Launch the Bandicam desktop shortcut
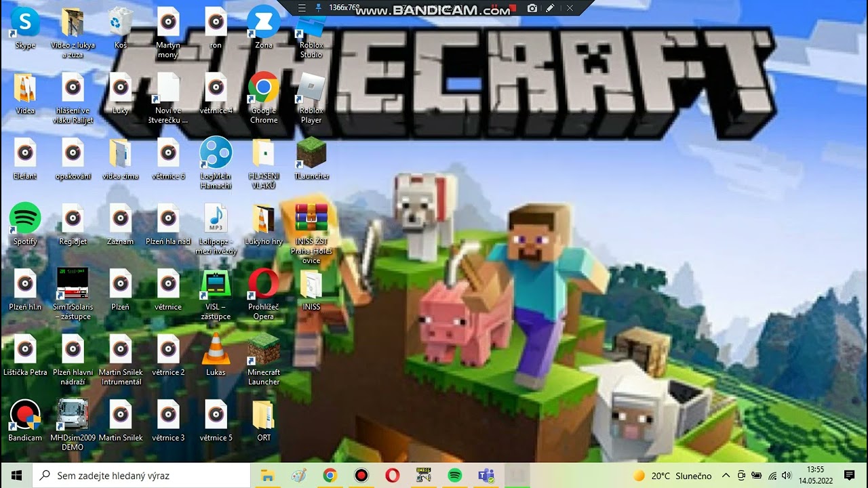The width and height of the screenshot is (868, 488). click(x=25, y=420)
